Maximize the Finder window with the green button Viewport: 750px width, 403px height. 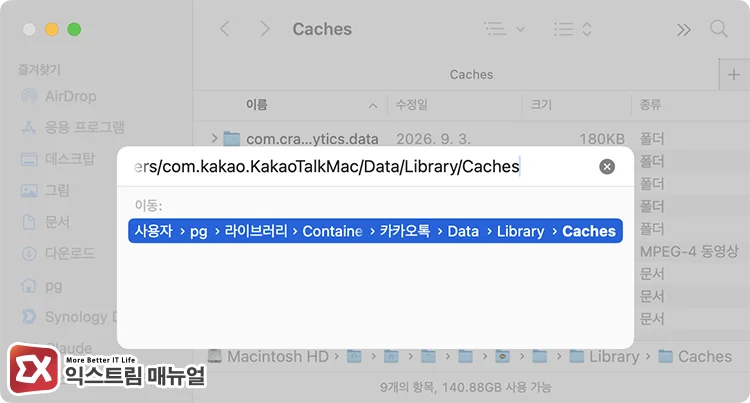point(74,30)
